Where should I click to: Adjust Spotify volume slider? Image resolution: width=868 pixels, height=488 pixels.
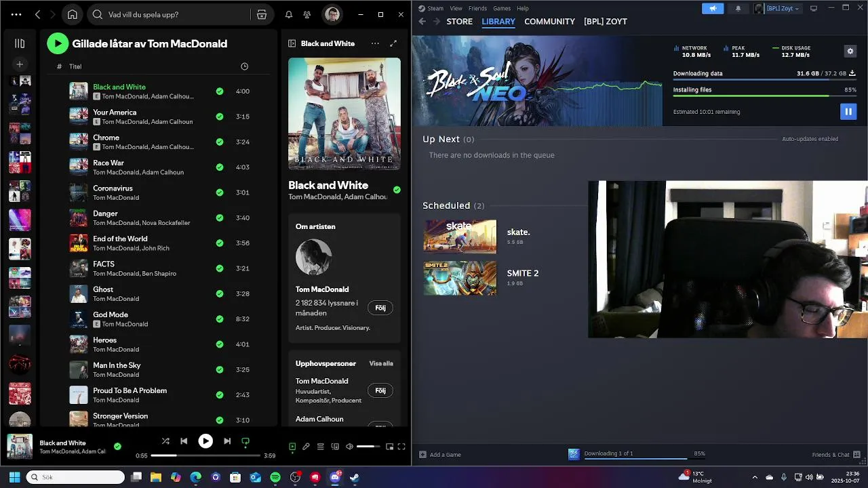pos(369,447)
